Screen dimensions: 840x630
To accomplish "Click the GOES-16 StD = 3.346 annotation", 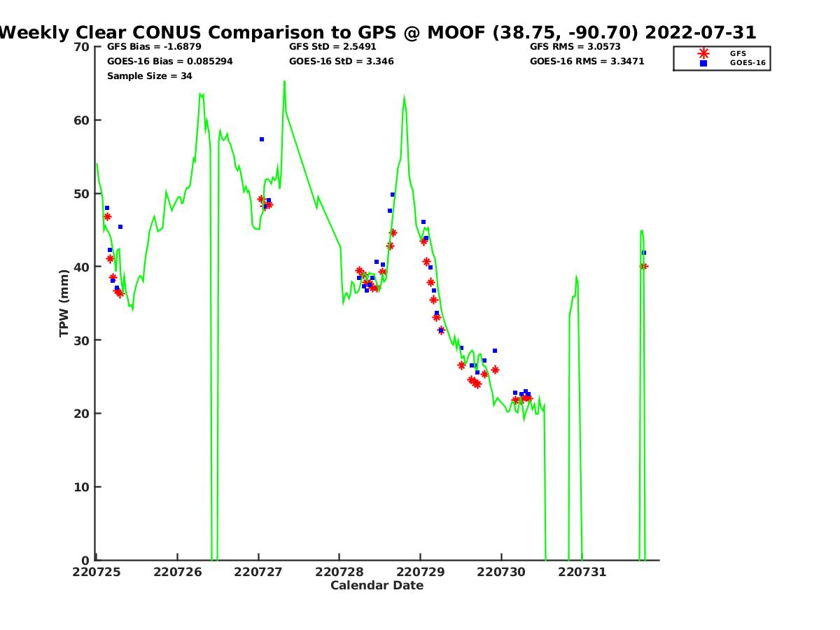I will point(341,62).
